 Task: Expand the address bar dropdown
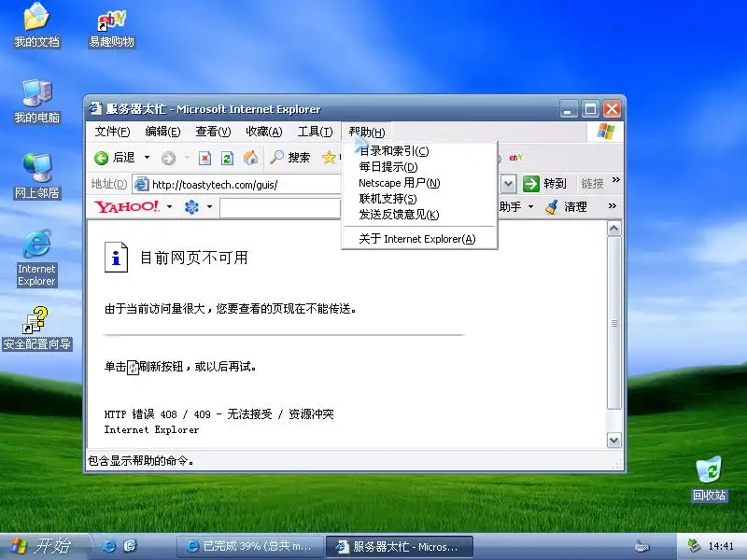[x=508, y=184]
